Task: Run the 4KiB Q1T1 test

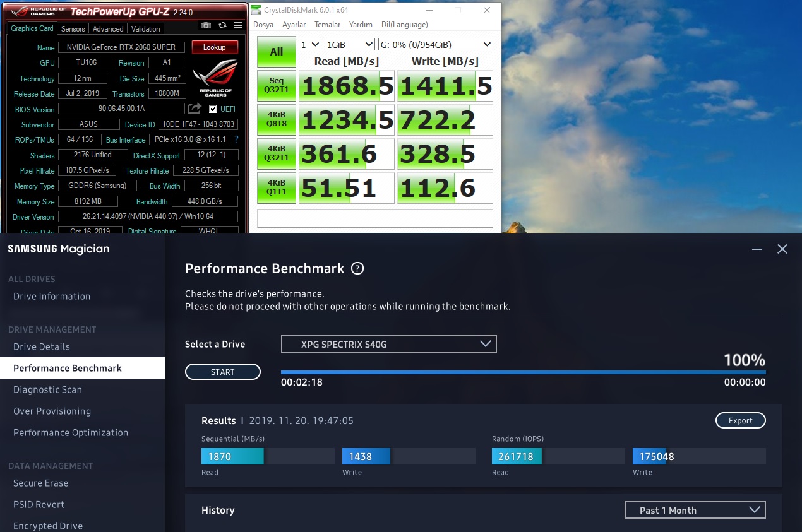Action: coord(277,188)
